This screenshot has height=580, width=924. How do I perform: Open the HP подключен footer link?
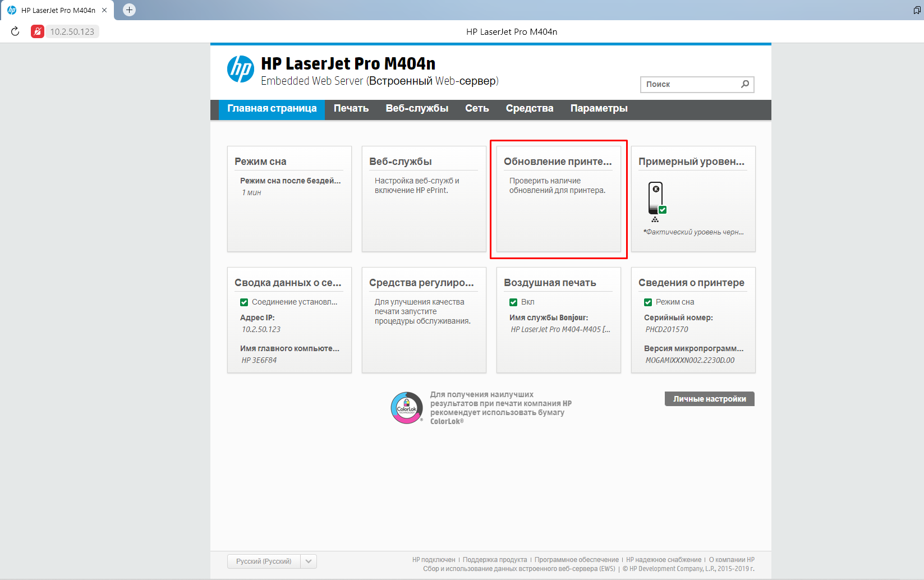pyautogui.click(x=434, y=560)
